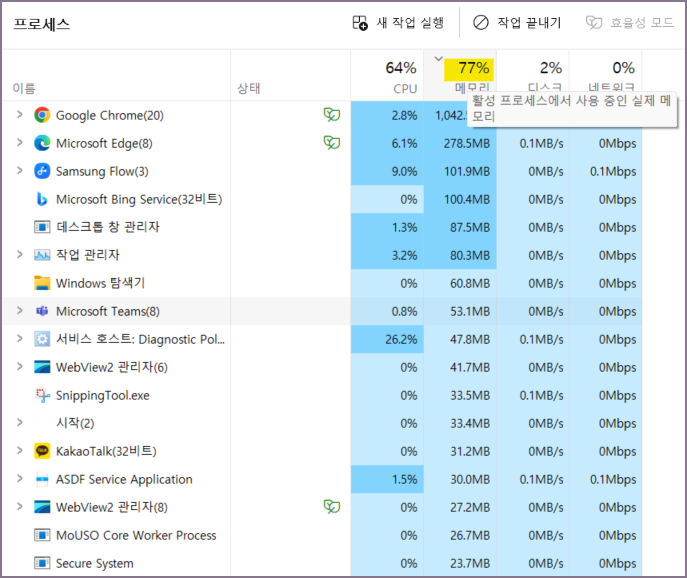Screen dimensions: 687x578
Task: Click the 101.9MB memory cell
Action: [460, 171]
